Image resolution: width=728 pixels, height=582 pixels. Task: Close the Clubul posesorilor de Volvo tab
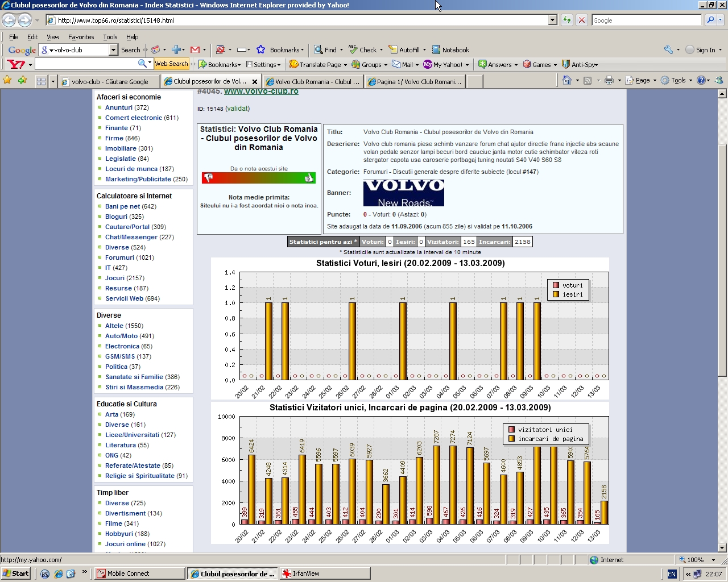254,82
